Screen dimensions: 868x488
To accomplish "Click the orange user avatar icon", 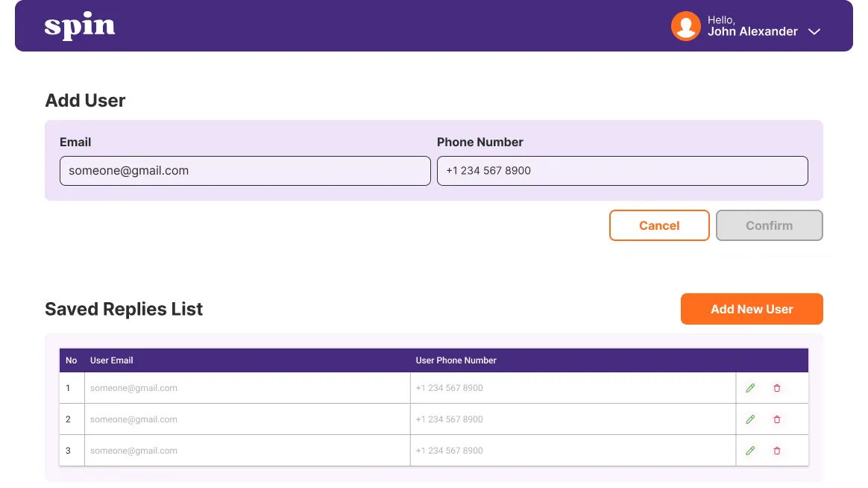I will (686, 26).
